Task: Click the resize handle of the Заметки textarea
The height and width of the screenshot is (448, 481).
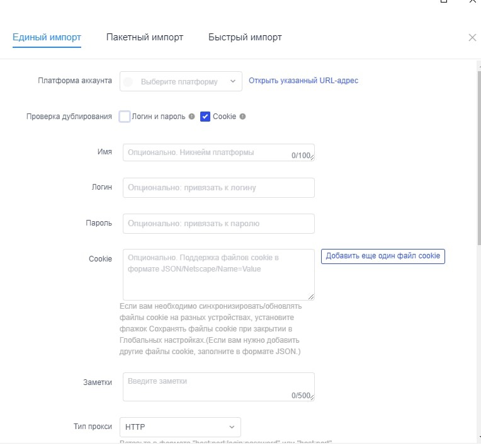Action: (x=311, y=398)
